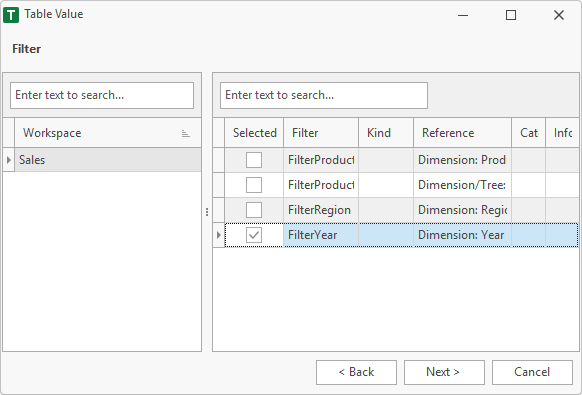Minimize the Table Value window
The height and width of the screenshot is (395, 582).
pos(463,15)
